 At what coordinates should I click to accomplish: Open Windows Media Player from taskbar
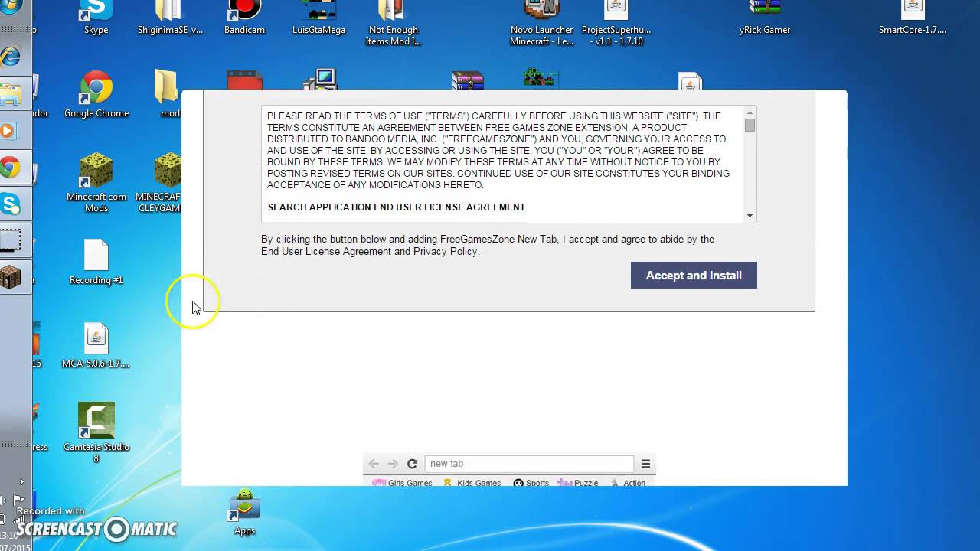pyautogui.click(x=8, y=131)
